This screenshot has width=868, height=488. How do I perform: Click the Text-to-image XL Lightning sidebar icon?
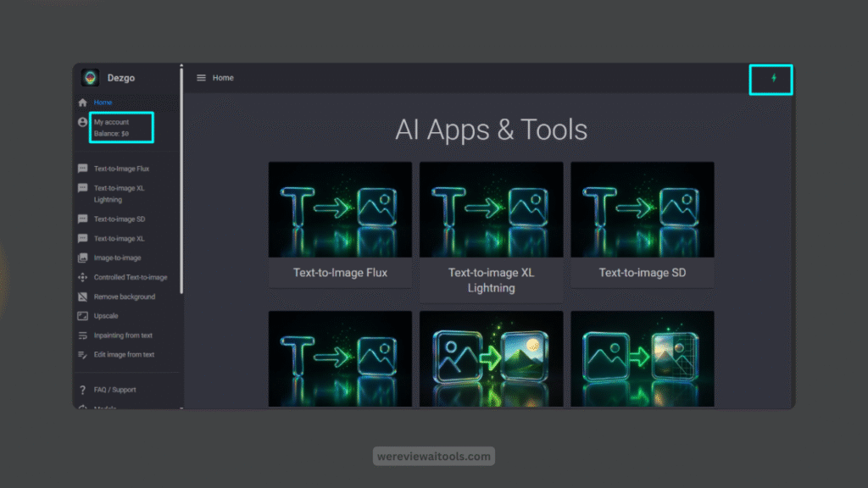82,188
